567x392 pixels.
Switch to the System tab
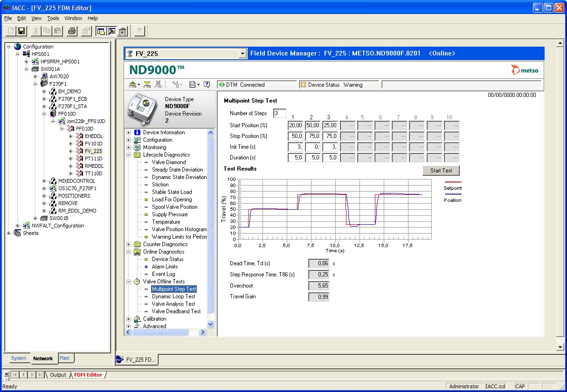pyautogui.click(x=19, y=358)
